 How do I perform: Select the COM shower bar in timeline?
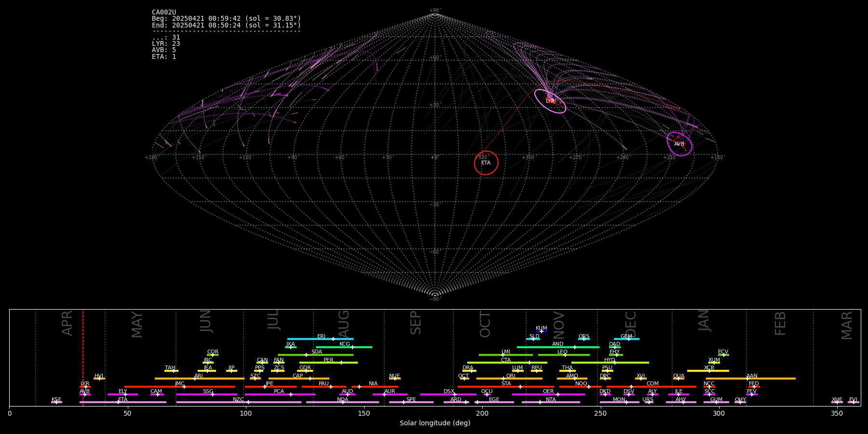pos(651,387)
